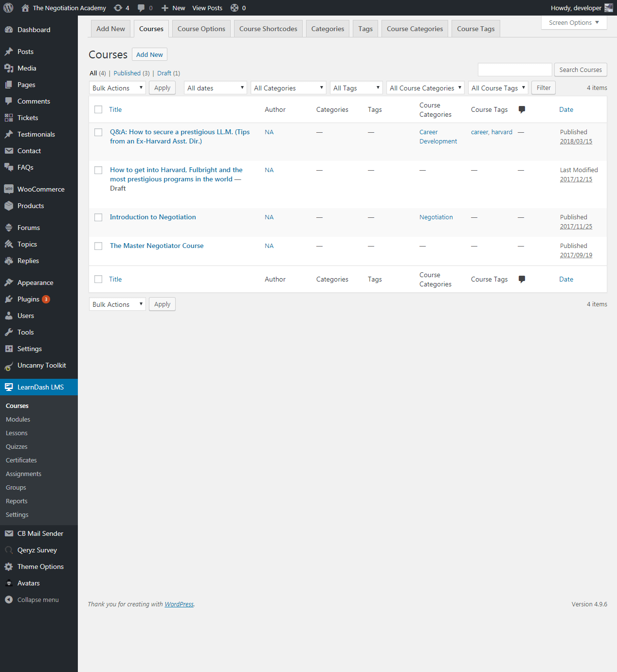Toggle the select-all checkbox in table header
617x672 pixels.
coord(98,109)
